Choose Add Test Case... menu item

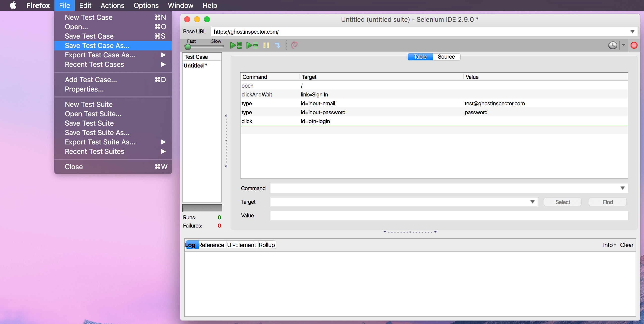point(113,80)
